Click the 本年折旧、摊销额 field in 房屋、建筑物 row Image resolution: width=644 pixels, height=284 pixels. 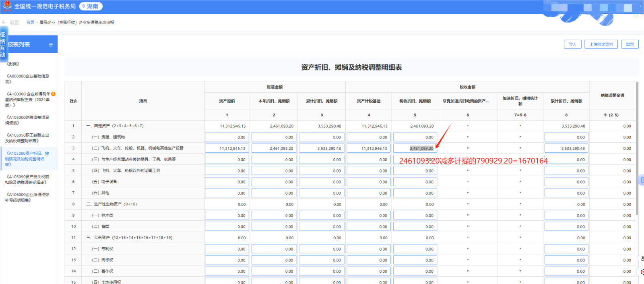[274, 137]
